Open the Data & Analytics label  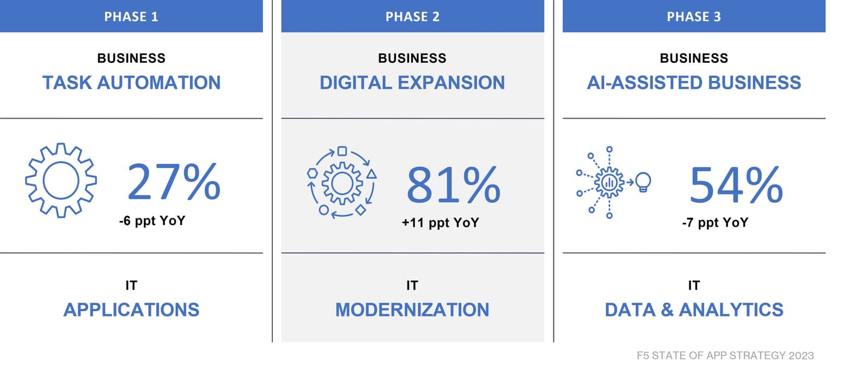click(x=694, y=309)
